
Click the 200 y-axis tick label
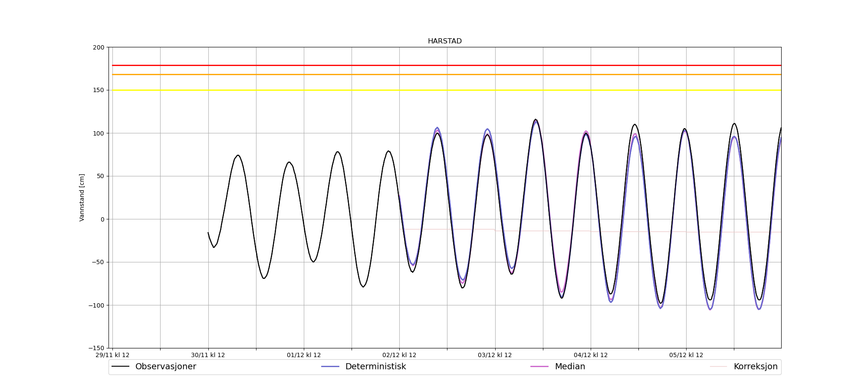tap(99, 47)
